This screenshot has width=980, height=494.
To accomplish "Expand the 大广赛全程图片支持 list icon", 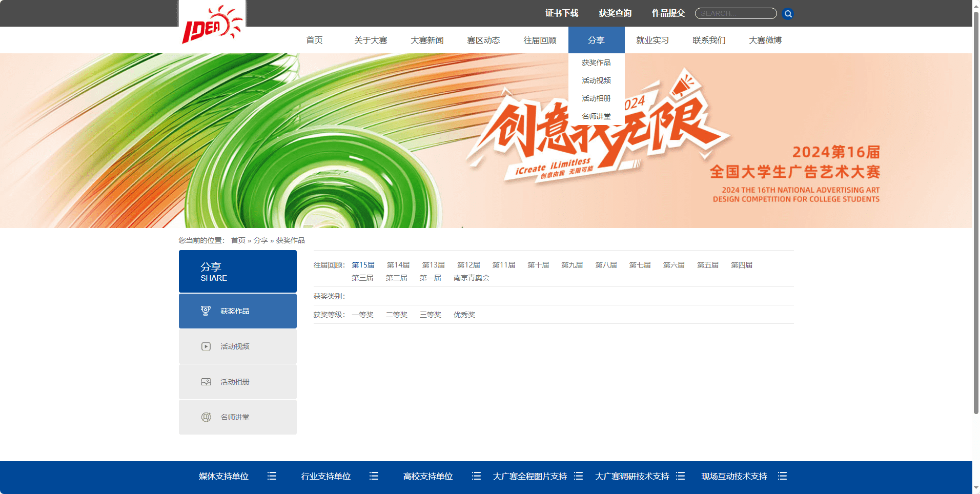I will tap(579, 476).
